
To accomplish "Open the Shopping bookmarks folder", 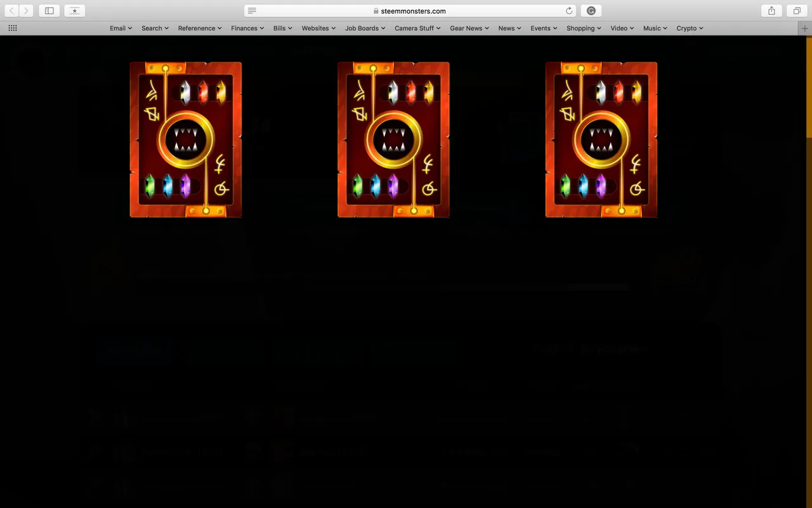I will (x=584, y=29).
